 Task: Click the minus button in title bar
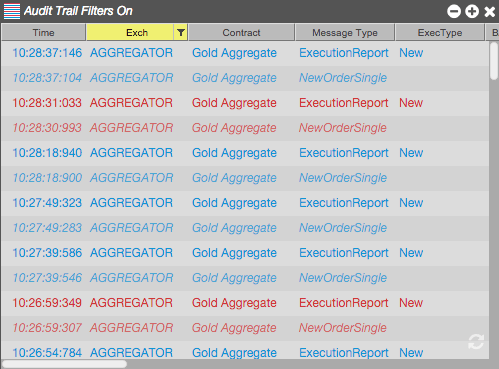tap(454, 11)
